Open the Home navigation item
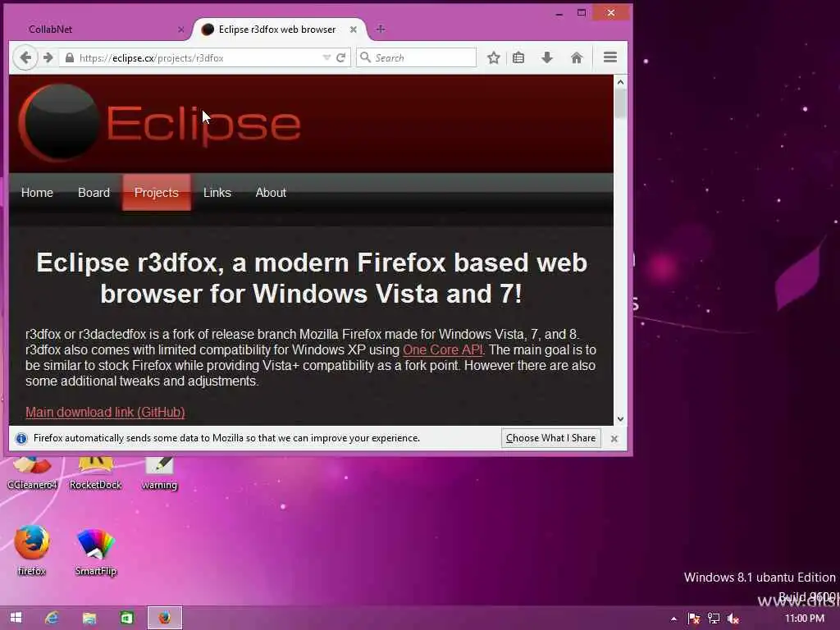The width and height of the screenshot is (840, 630). click(x=37, y=193)
